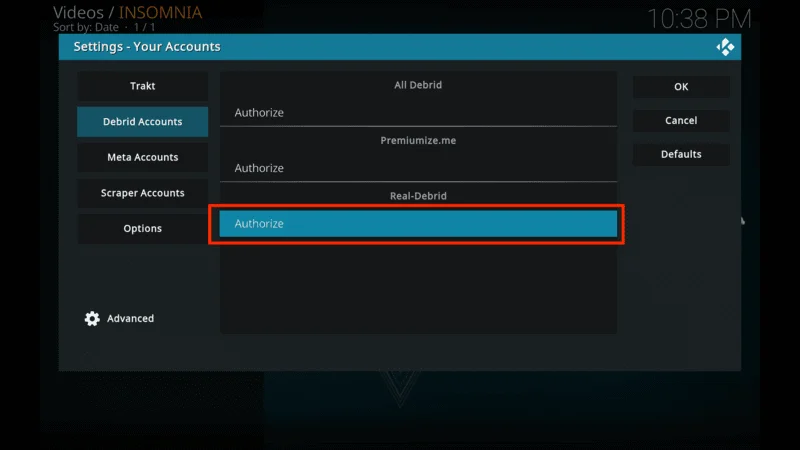Viewport: 800px width, 450px height.
Task: Click the All Debrid section header
Action: (x=418, y=85)
